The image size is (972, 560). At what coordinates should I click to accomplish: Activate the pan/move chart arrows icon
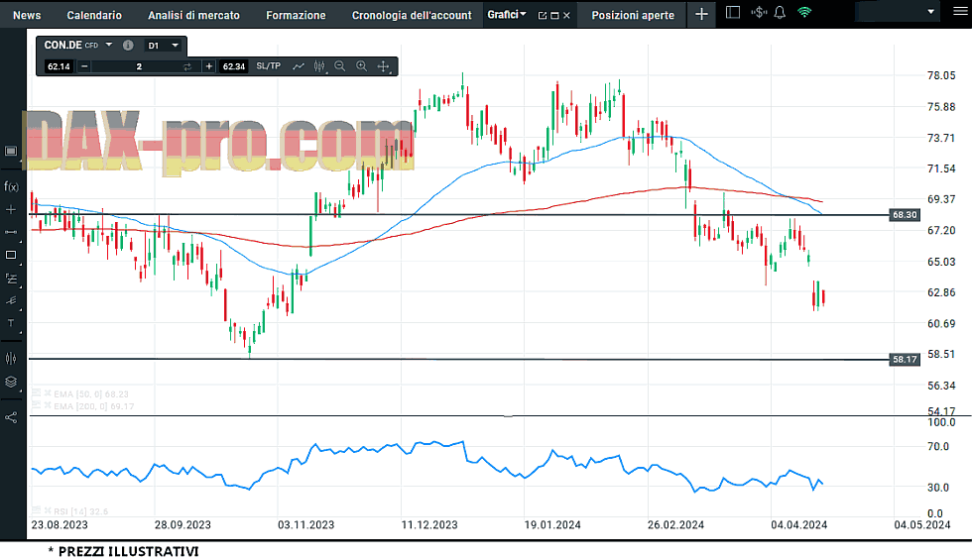coord(383,66)
